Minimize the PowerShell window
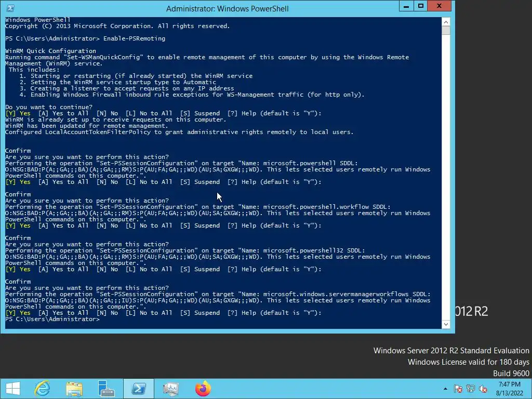The image size is (532, 399). click(406, 6)
